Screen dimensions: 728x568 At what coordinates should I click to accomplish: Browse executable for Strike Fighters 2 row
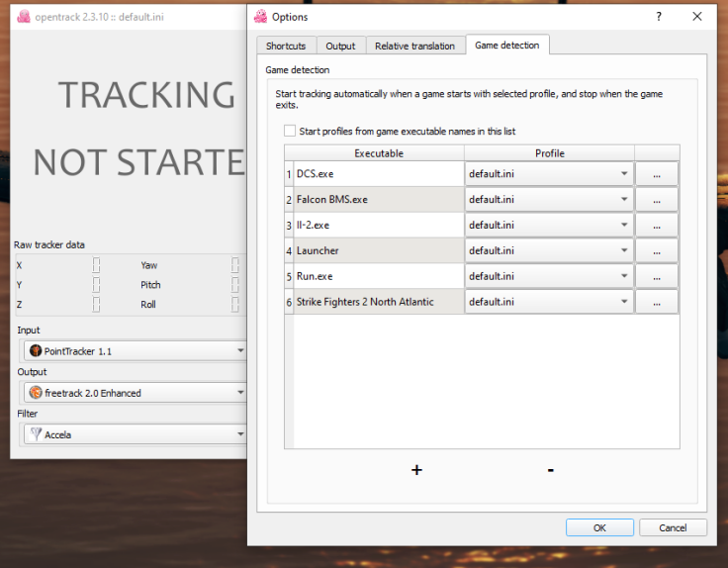point(657,302)
